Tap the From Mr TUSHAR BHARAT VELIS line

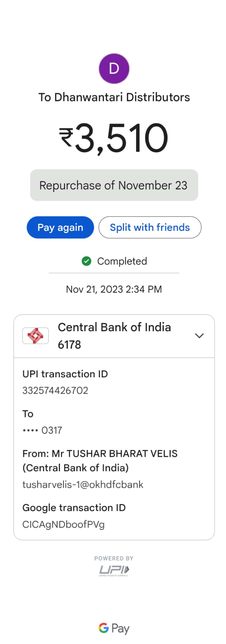pyautogui.click(x=100, y=461)
